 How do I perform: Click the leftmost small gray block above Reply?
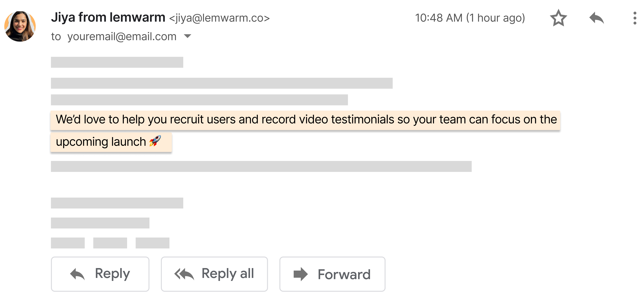(x=68, y=243)
